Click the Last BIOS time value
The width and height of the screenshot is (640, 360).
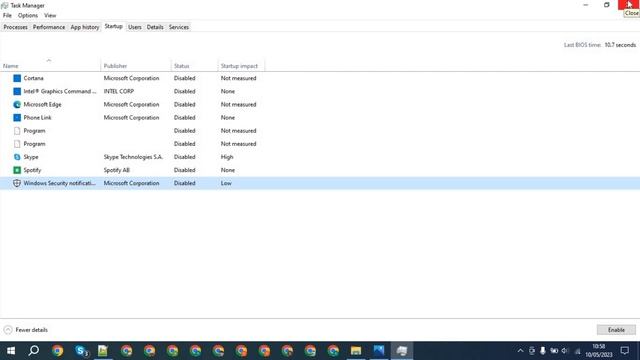pos(620,45)
